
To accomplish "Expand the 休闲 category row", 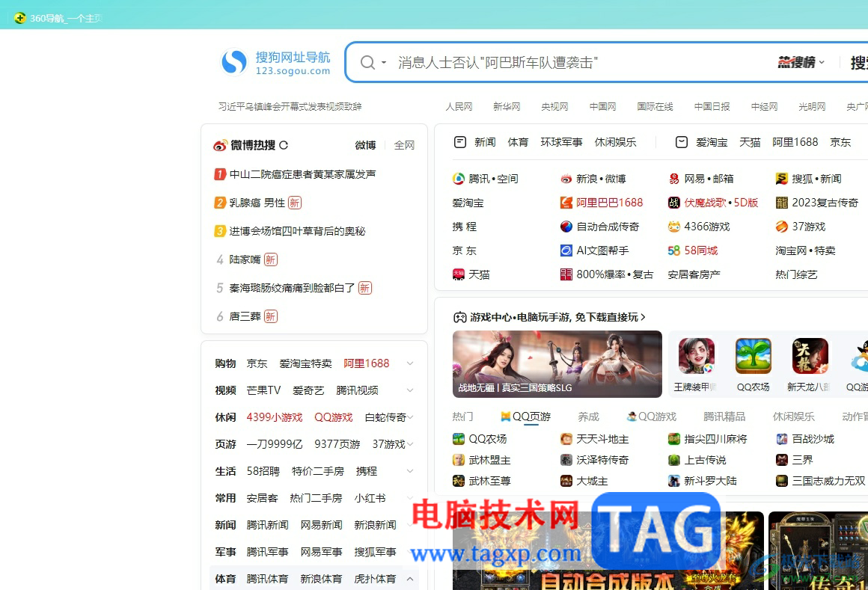I will tap(410, 417).
